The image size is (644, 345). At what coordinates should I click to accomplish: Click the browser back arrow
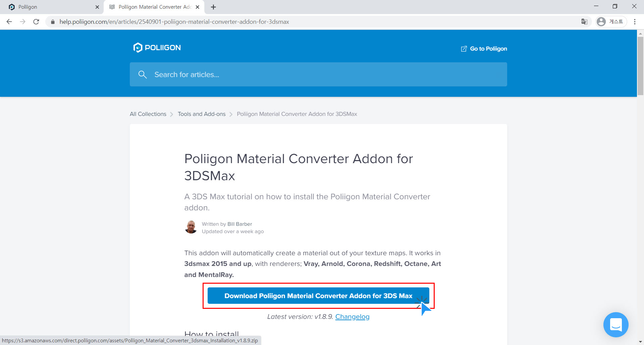9,22
